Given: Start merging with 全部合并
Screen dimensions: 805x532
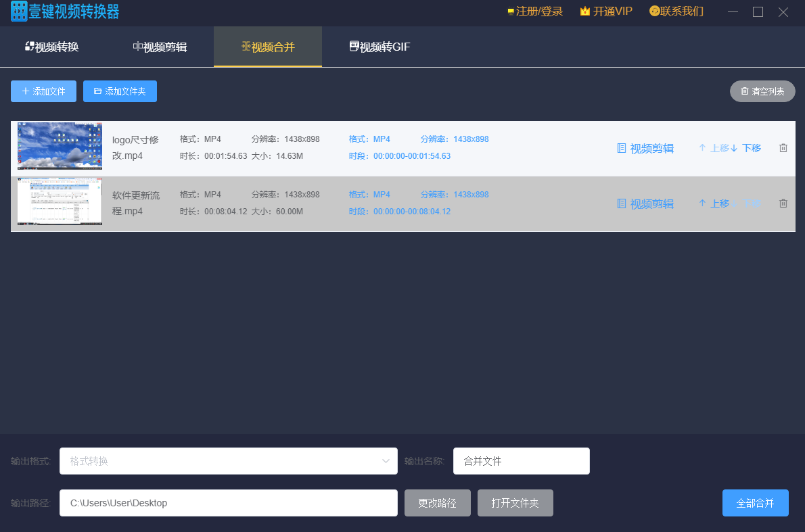Looking at the screenshot, I should coord(755,503).
